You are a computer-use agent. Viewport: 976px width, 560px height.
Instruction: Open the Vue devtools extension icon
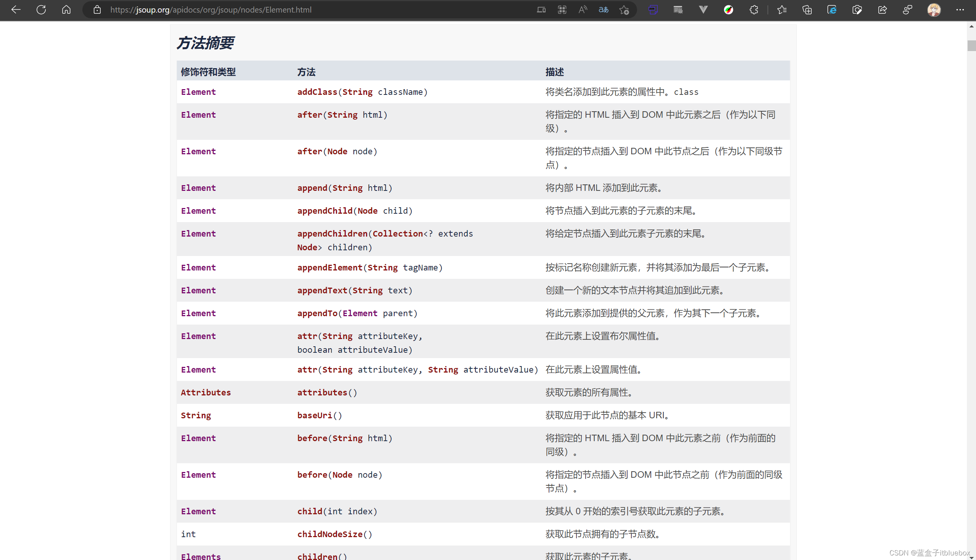pos(703,10)
